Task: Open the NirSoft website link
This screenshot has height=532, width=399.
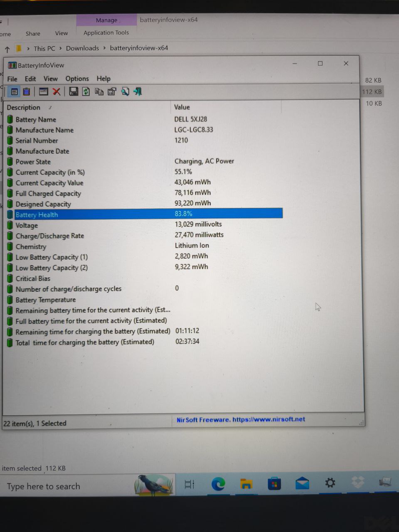Action: (241, 420)
